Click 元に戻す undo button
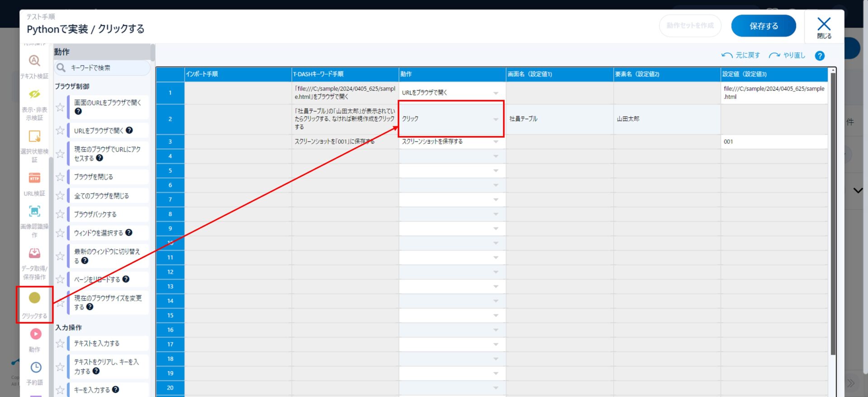Screen dimensions: 868x397 [741, 55]
